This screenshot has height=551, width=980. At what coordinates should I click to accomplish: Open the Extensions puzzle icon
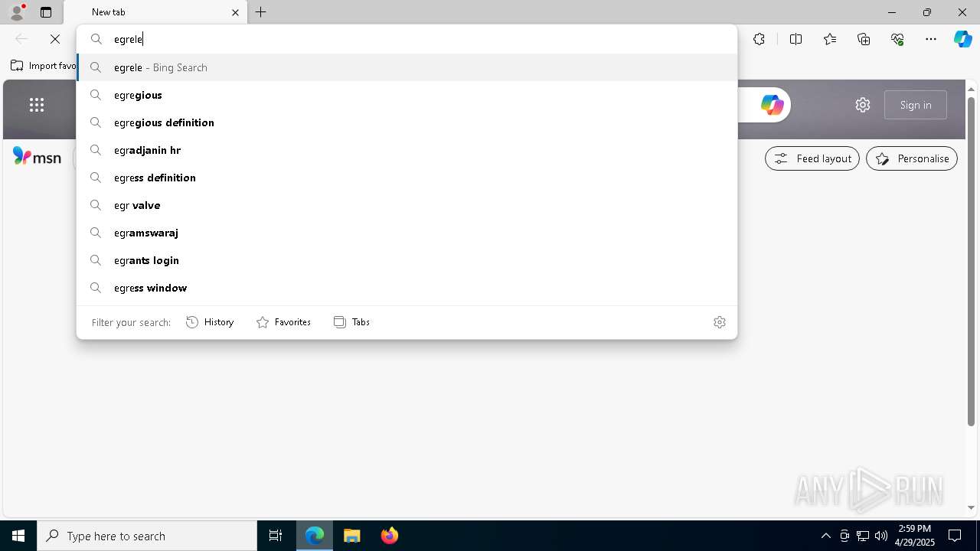pos(759,39)
